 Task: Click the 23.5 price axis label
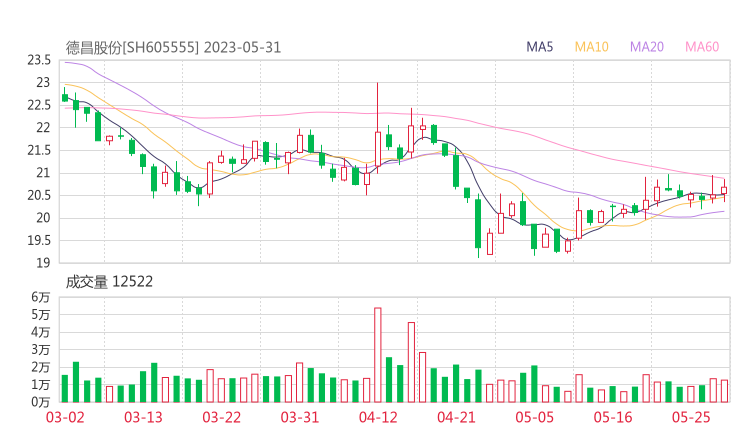point(39,60)
